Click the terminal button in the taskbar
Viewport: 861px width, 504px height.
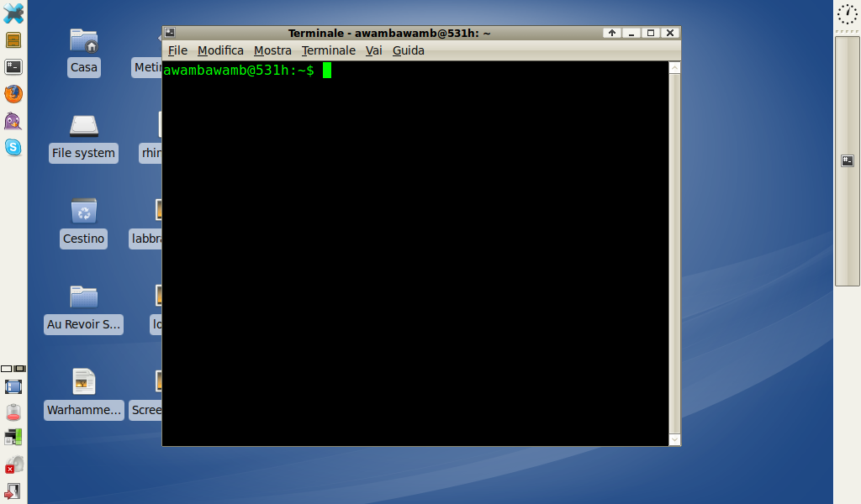click(848, 160)
